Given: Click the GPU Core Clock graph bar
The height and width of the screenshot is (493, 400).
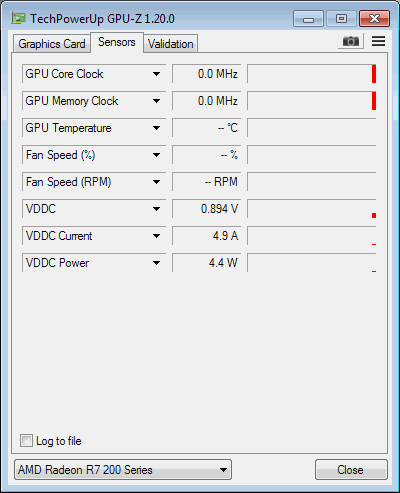Looking at the screenshot, I should coord(312,74).
